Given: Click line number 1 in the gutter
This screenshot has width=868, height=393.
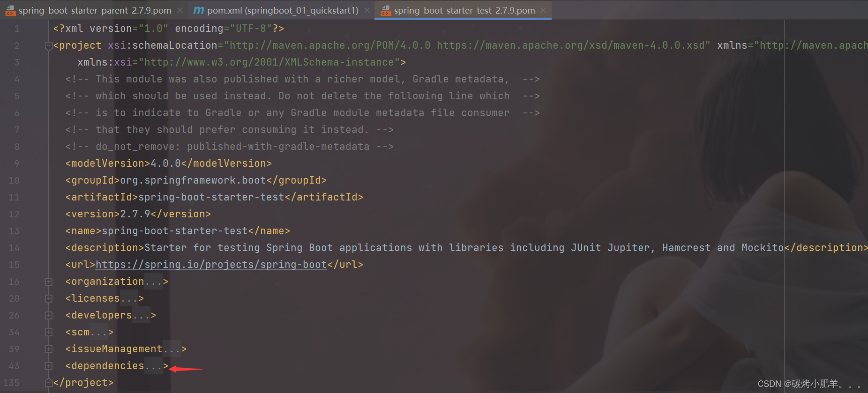Looking at the screenshot, I should (x=17, y=29).
